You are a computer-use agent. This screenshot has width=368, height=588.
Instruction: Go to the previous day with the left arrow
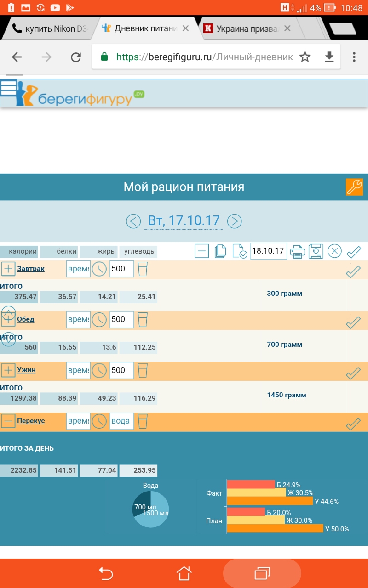tap(133, 221)
